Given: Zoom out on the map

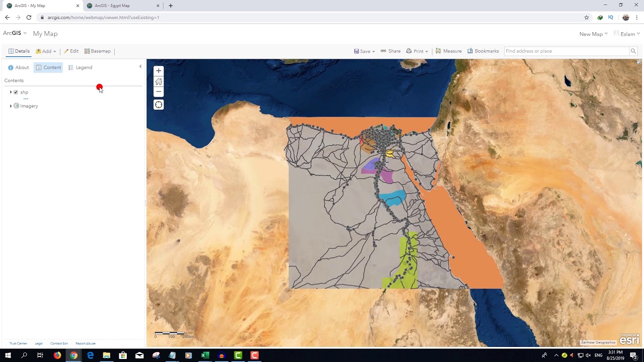Looking at the screenshot, I should pyautogui.click(x=158, y=92).
